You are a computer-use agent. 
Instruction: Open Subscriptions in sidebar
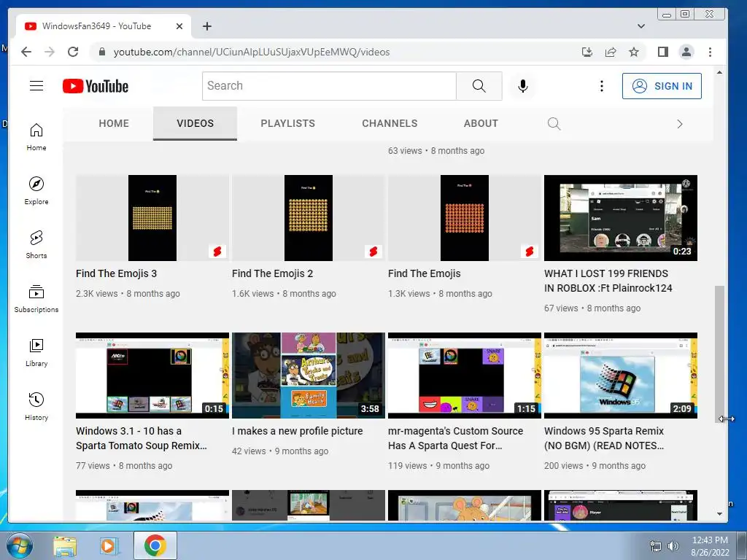coord(36,298)
